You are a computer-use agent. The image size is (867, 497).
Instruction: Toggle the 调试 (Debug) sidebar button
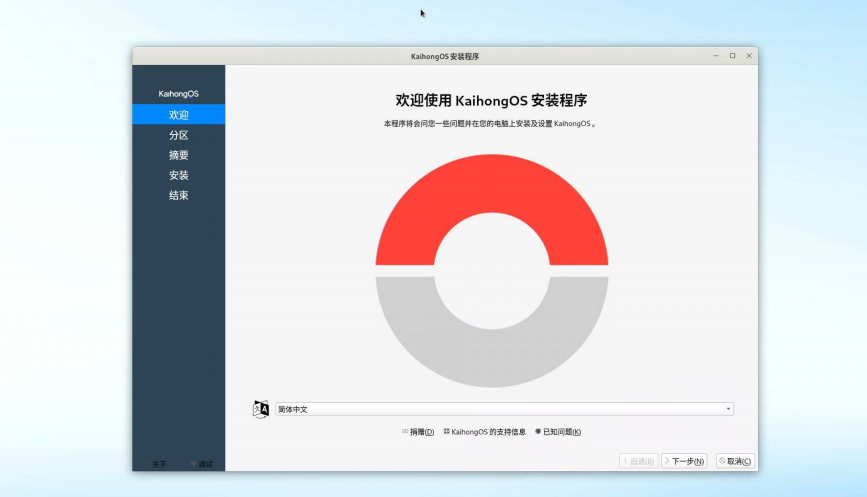(202, 464)
